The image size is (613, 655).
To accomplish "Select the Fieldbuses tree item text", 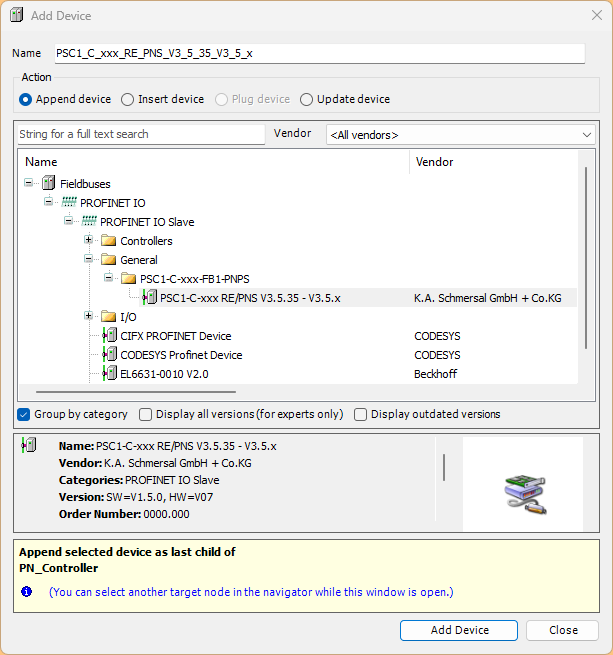I will coord(85,184).
